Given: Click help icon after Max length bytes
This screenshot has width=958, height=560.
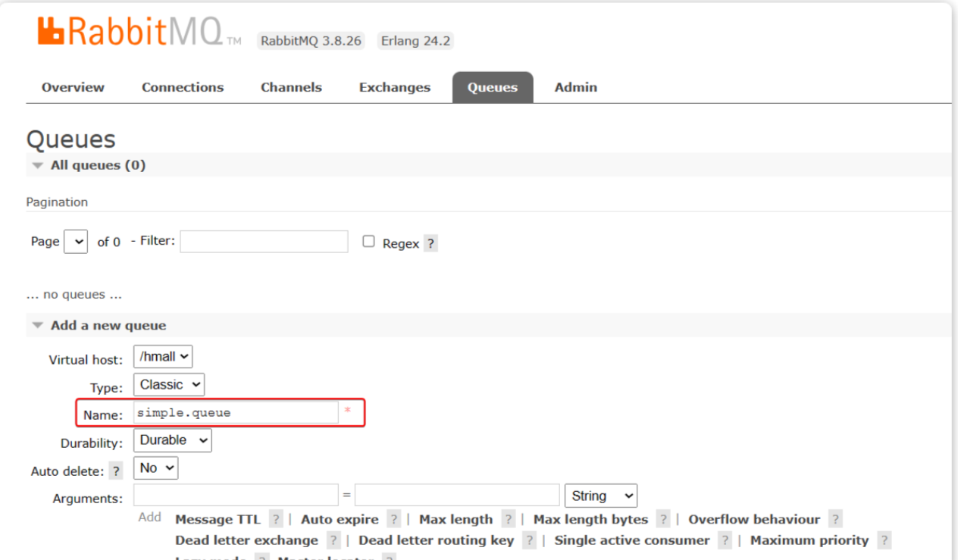Looking at the screenshot, I should click(663, 520).
